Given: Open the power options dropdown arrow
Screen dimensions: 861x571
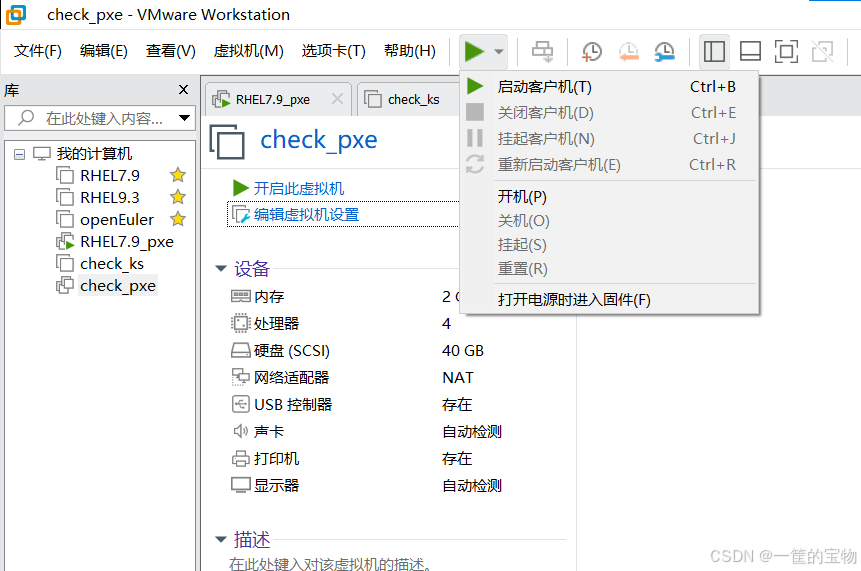Looking at the screenshot, I should coord(499,52).
